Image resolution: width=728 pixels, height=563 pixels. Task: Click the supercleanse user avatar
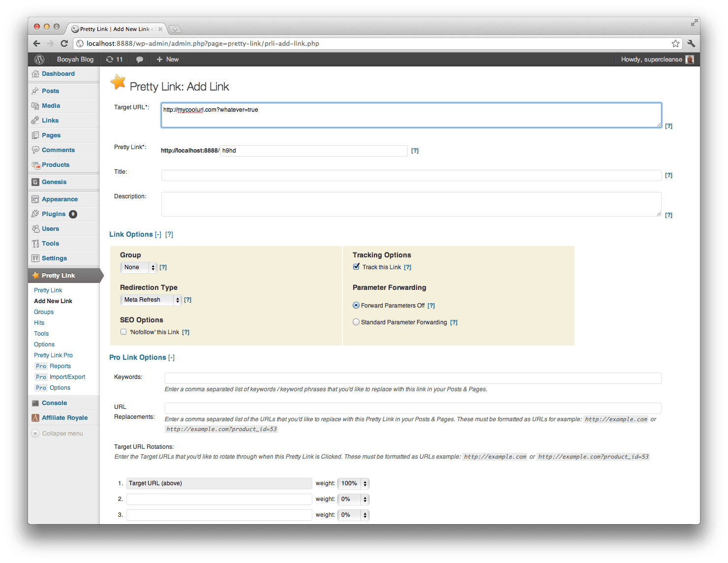690,60
